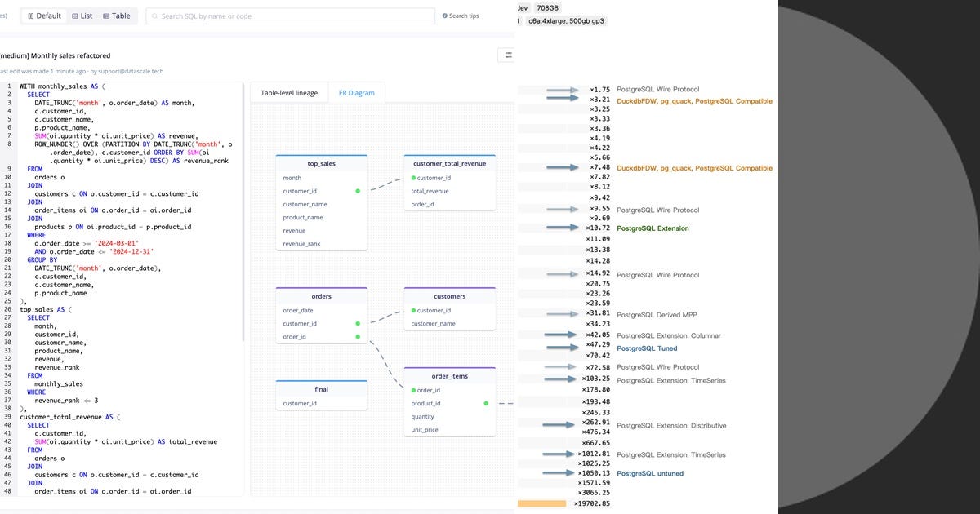Screen dimensions: 980x514
Task: Select the ER Diagram tab
Action: click(x=357, y=92)
